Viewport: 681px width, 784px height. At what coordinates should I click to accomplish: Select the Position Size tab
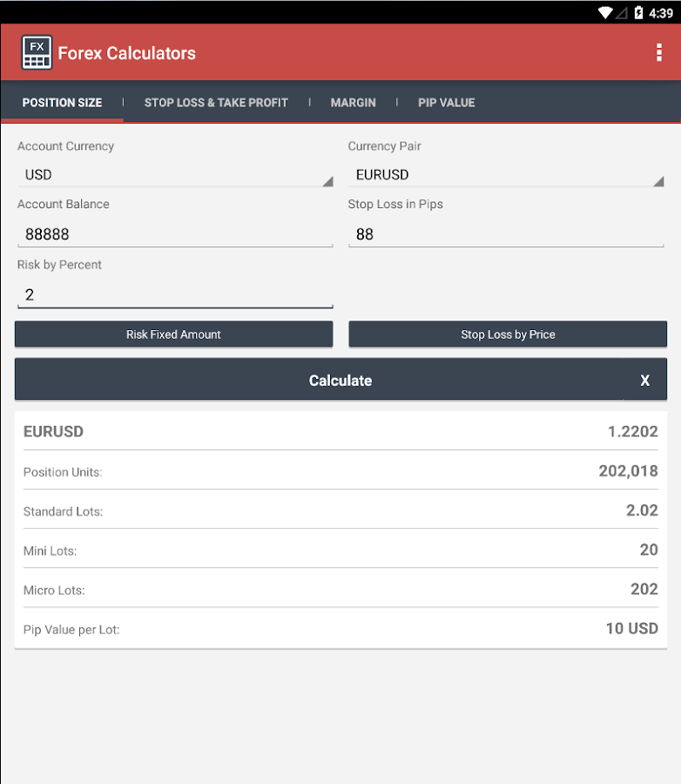click(62, 103)
